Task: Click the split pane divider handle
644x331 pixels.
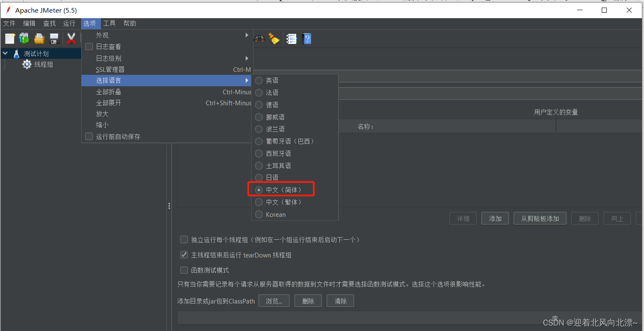Action: (169, 206)
